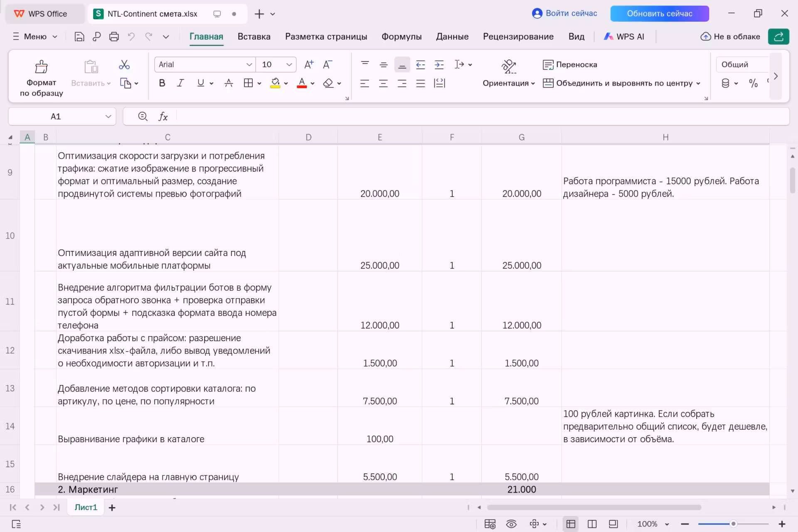Click the Copy icon
Viewport: 798px width, 532px height.
125,83
